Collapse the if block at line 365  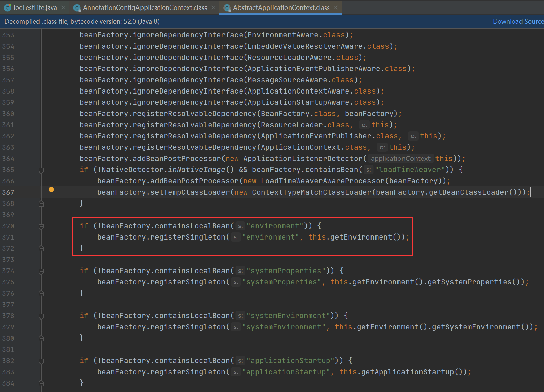[41, 170]
